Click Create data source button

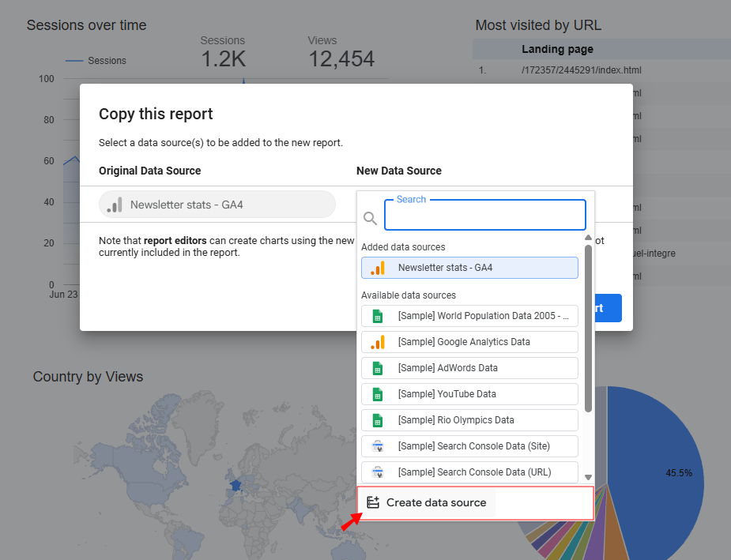(x=476, y=502)
